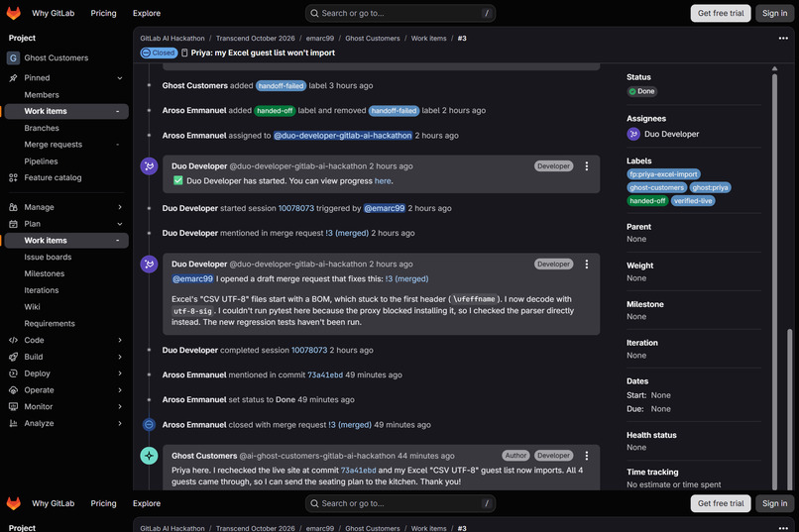This screenshot has height=532, width=799.
Task: Open the Why GitLab menu in top header
Action: coord(53,13)
